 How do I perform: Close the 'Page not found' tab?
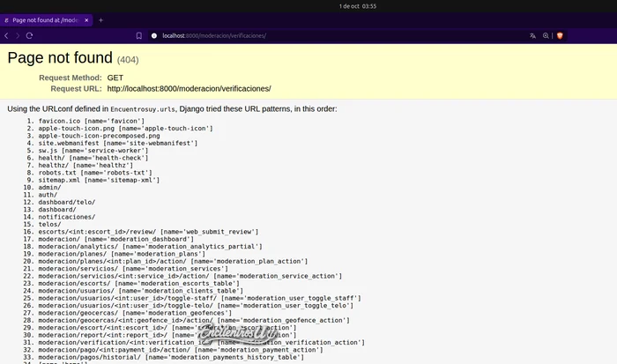tap(86, 20)
